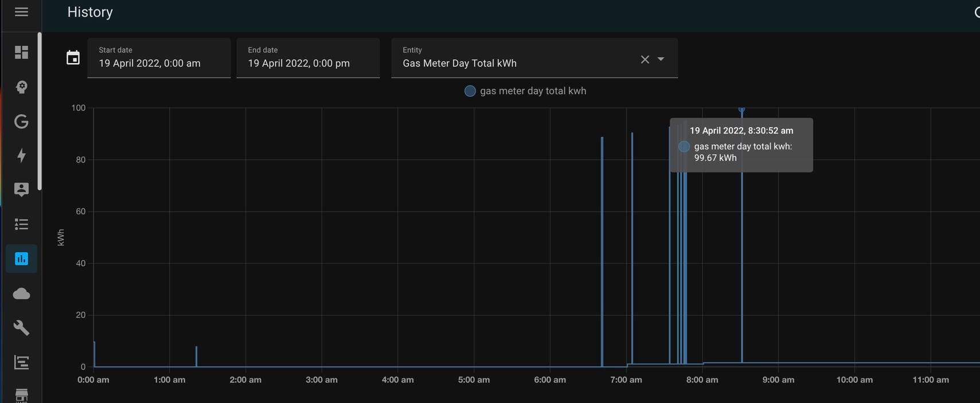Screen dimensions: 980x403
Task: Open the End date field
Action: 308,58
